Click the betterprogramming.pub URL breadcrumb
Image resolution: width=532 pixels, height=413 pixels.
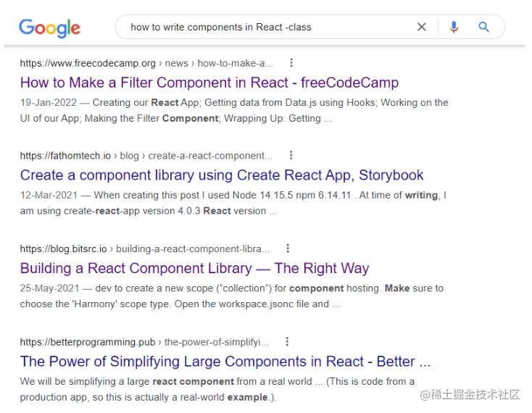point(144,342)
